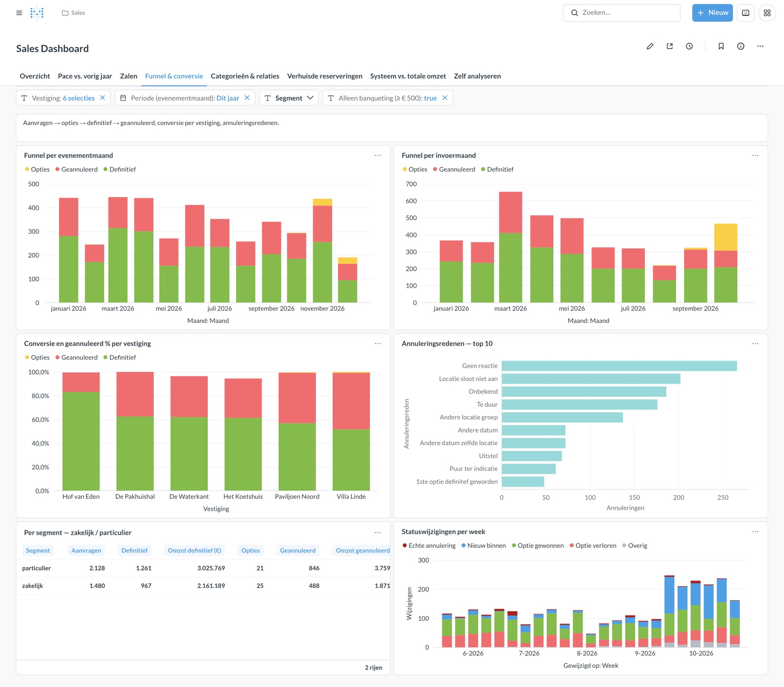Viewport: 784px width, 687px height.
Task: Open Categorieën & relaties tab
Action: 245,76
